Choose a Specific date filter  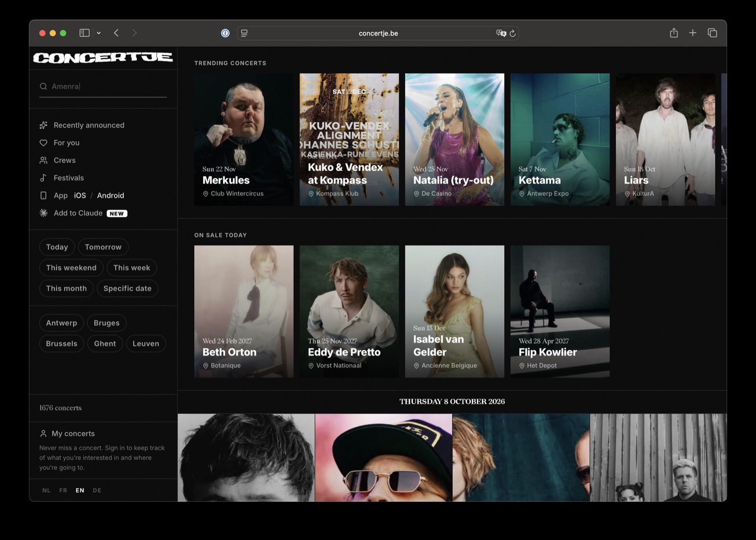coord(128,289)
